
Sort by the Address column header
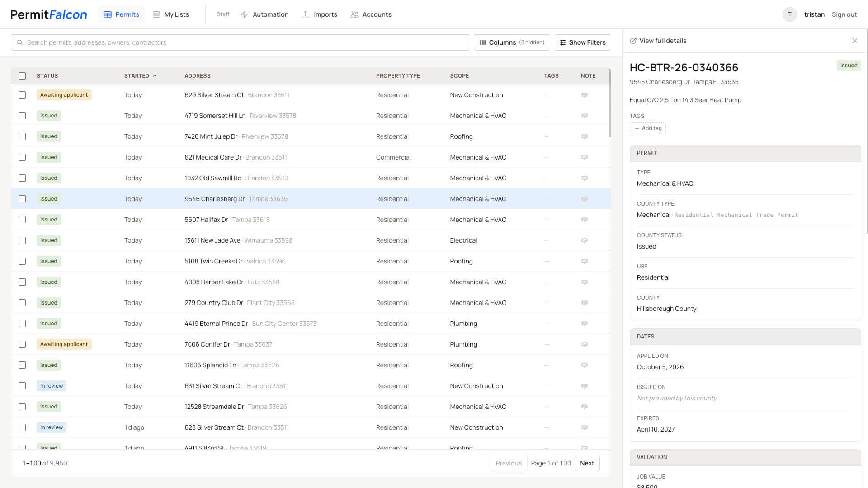click(198, 76)
